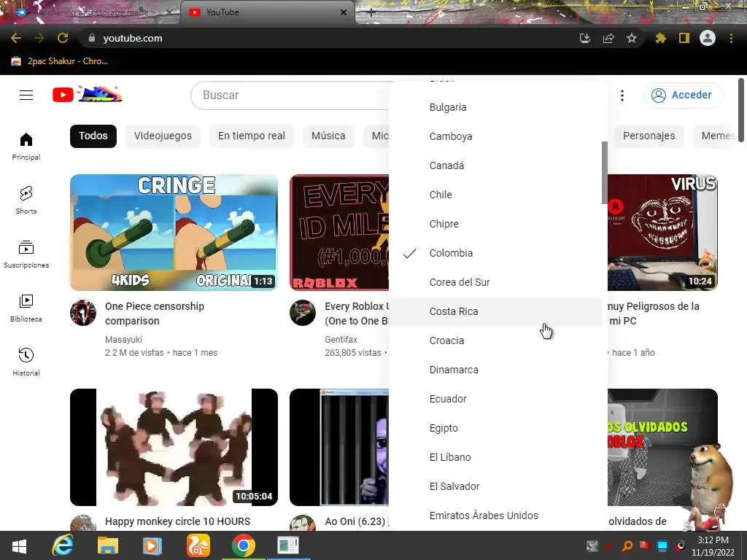Image resolution: width=747 pixels, height=560 pixels.
Task: Open Happy monkey circle video thumbnail
Action: [x=174, y=447]
